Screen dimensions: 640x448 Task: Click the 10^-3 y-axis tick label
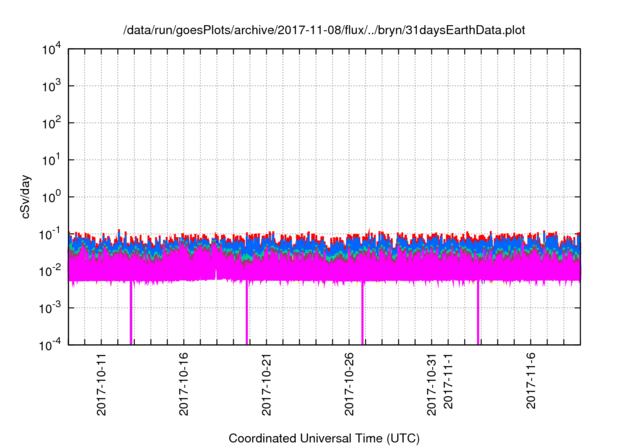pos(50,308)
